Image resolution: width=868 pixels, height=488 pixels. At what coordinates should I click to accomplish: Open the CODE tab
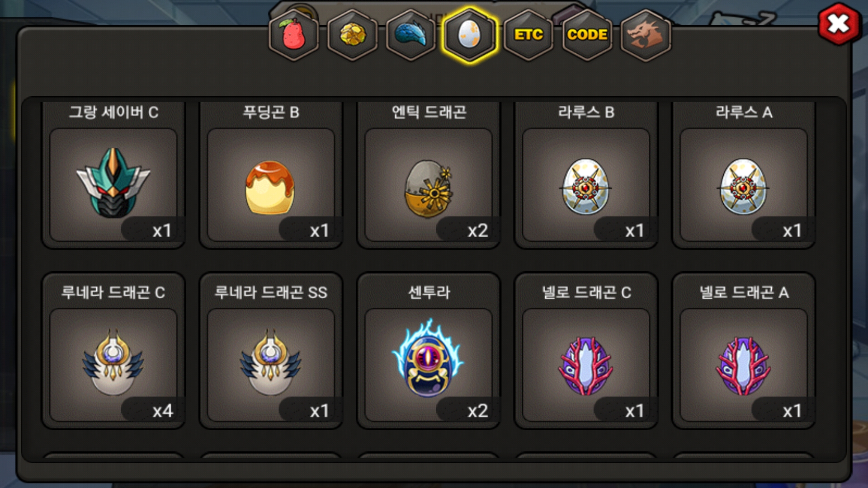pyautogui.click(x=587, y=35)
